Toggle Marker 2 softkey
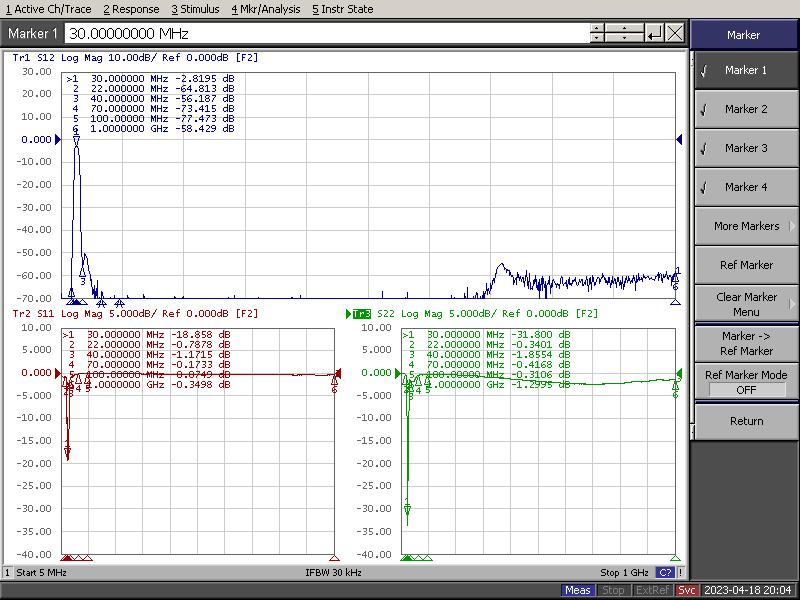 [x=743, y=109]
